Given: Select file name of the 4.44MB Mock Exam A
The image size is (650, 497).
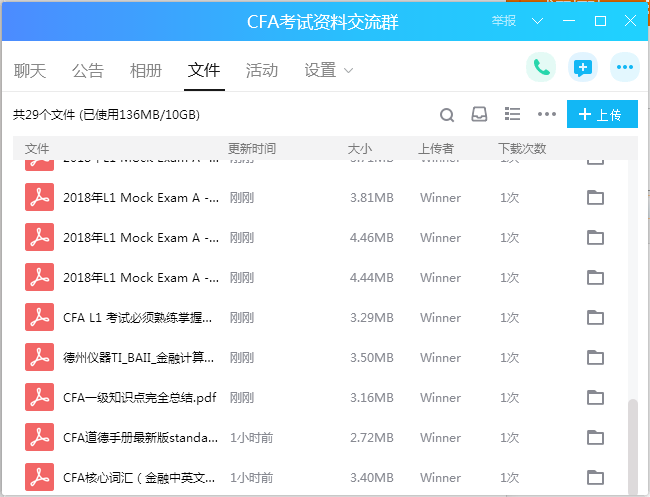Looking at the screenshot, I should [141, 278].
